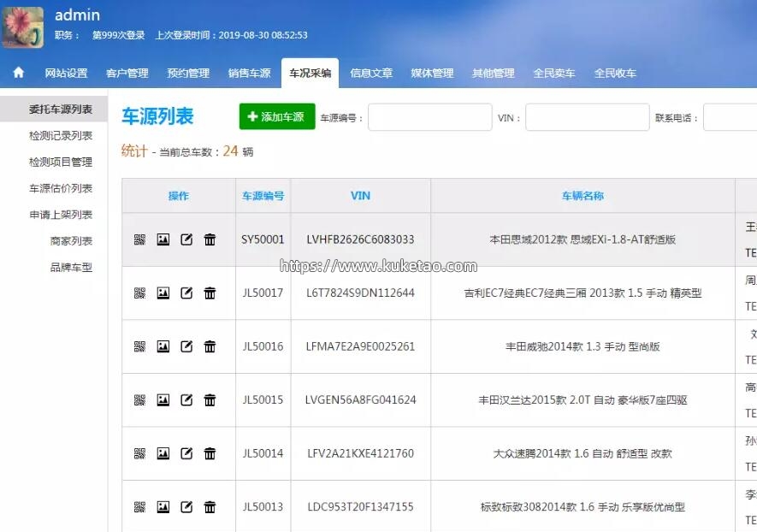Open 品牌车型 in the sidebar
Screen dimensions: 757x532
71,268
